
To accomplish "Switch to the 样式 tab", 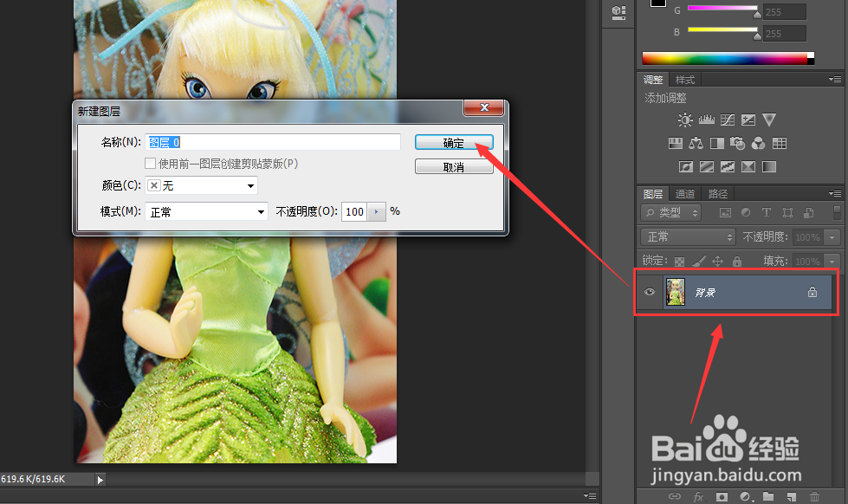I will coord(685,79).
